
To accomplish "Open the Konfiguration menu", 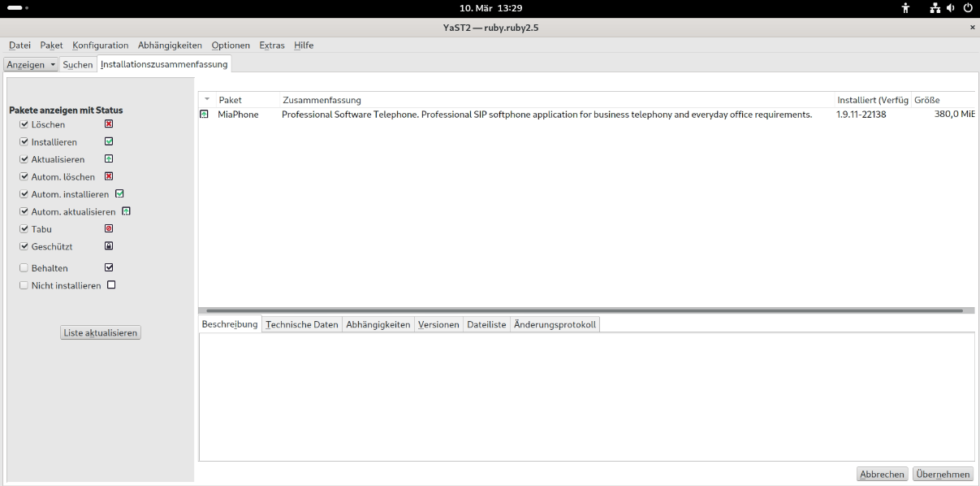I will [x=101, y=46].
